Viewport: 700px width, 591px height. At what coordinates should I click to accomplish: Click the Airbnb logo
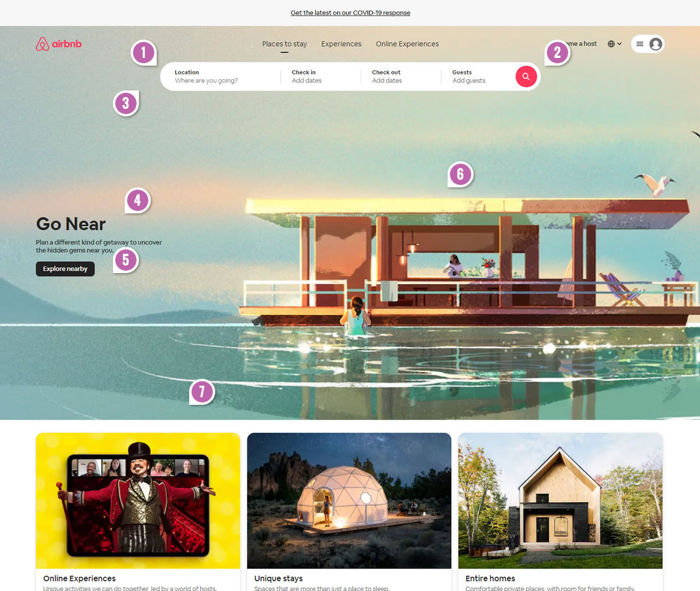tap(59, 44)
